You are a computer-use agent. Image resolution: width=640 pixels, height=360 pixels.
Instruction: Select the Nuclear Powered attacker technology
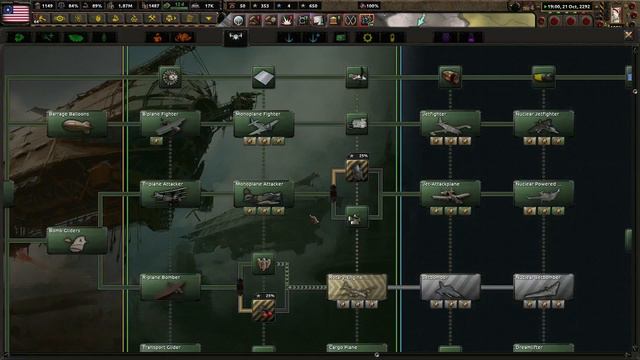click(543, 194)
